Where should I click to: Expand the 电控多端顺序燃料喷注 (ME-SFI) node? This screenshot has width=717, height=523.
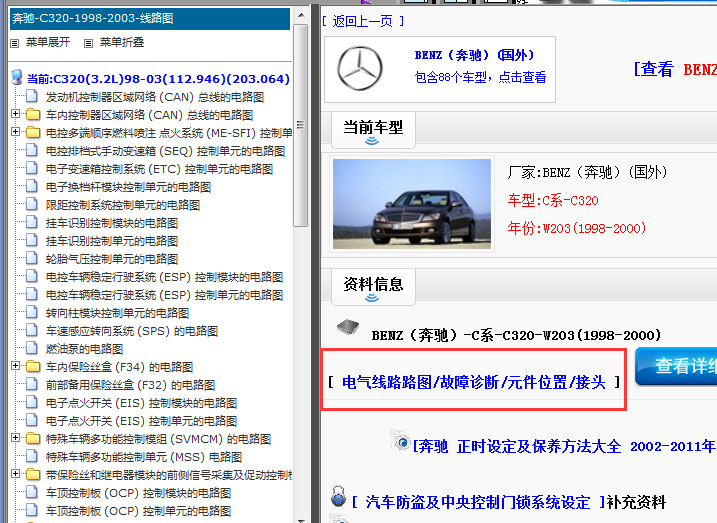click(16, 132)
